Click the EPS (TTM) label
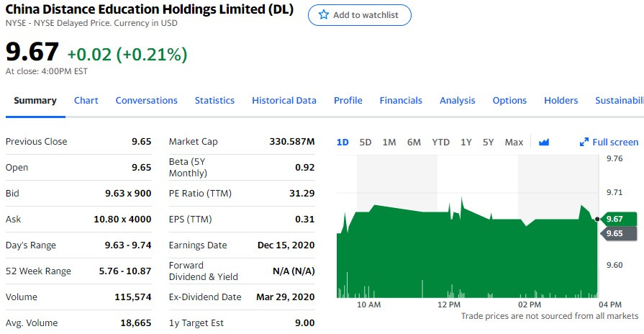 pyautogui.click(x=190, y=219)
